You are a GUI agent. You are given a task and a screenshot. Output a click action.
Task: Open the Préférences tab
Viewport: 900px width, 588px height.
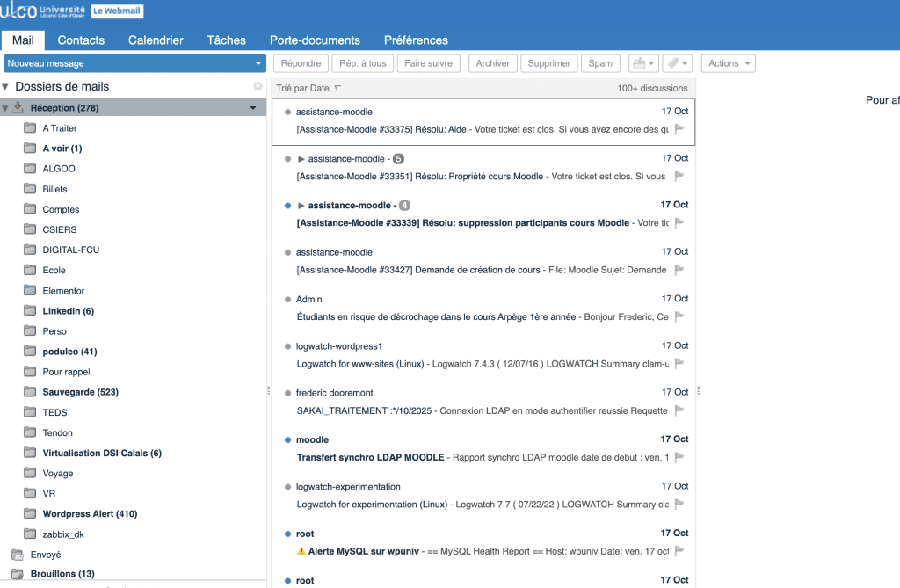pos(416,40)
